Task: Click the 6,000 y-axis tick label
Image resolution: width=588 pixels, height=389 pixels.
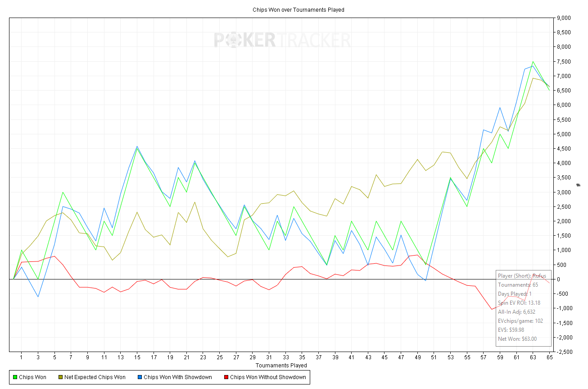Action: click(x=565, y=105)
